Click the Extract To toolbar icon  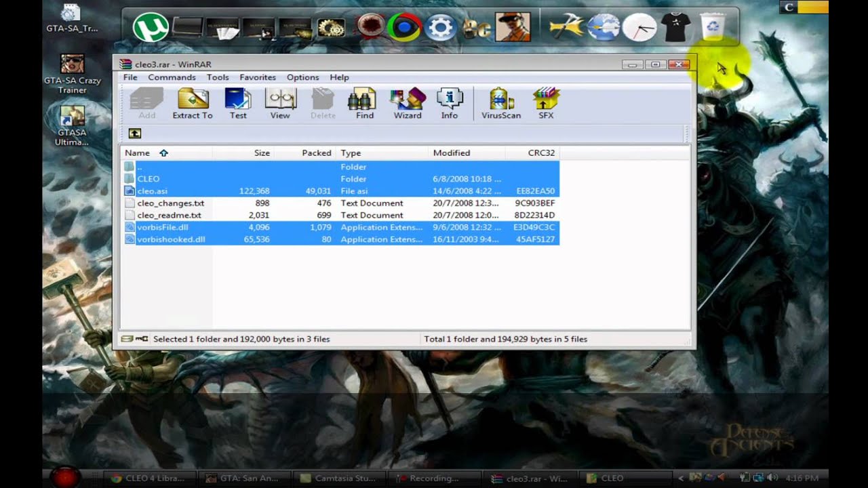[193, 104]
